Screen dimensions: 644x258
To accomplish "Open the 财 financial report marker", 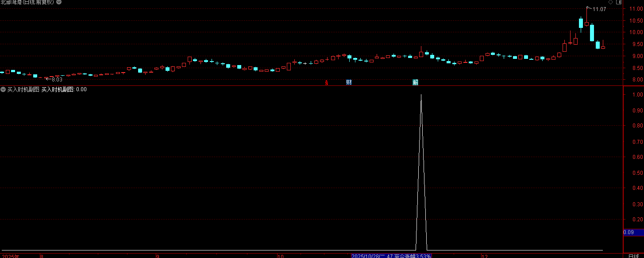I will click(349, 82).
